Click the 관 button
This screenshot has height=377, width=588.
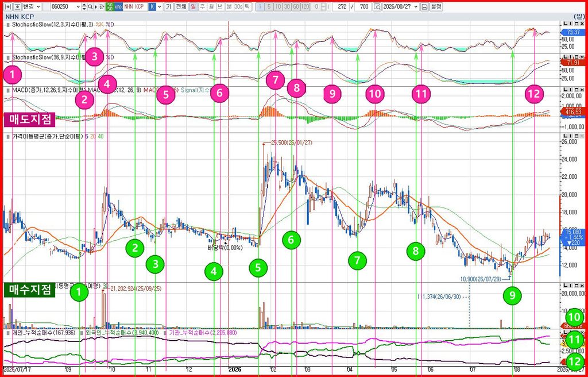click(x=102, y=7)
